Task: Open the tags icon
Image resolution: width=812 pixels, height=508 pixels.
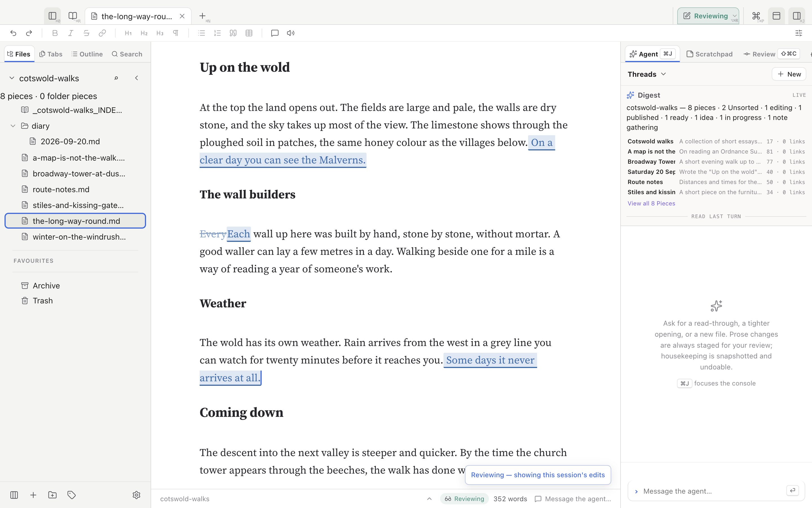Action: click(71, 494)
